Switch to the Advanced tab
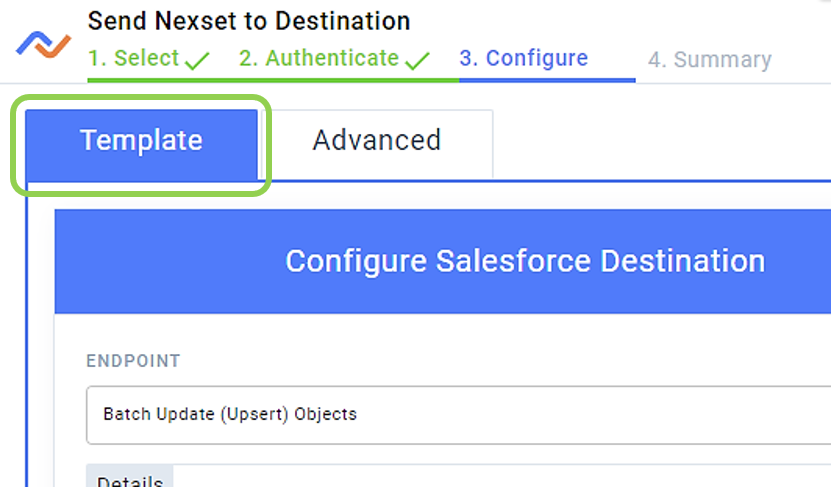 (x=377, y=144)
